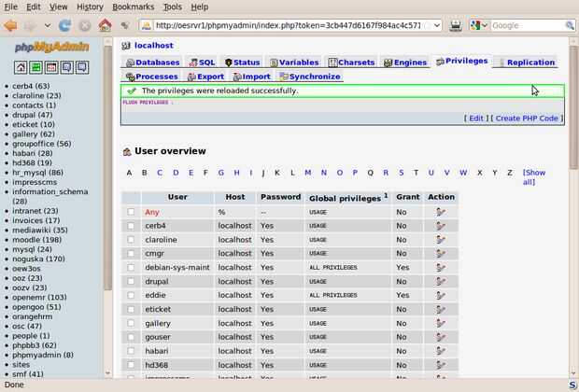
Task: Click the browser Back arrow button
Action: point(10,25)
